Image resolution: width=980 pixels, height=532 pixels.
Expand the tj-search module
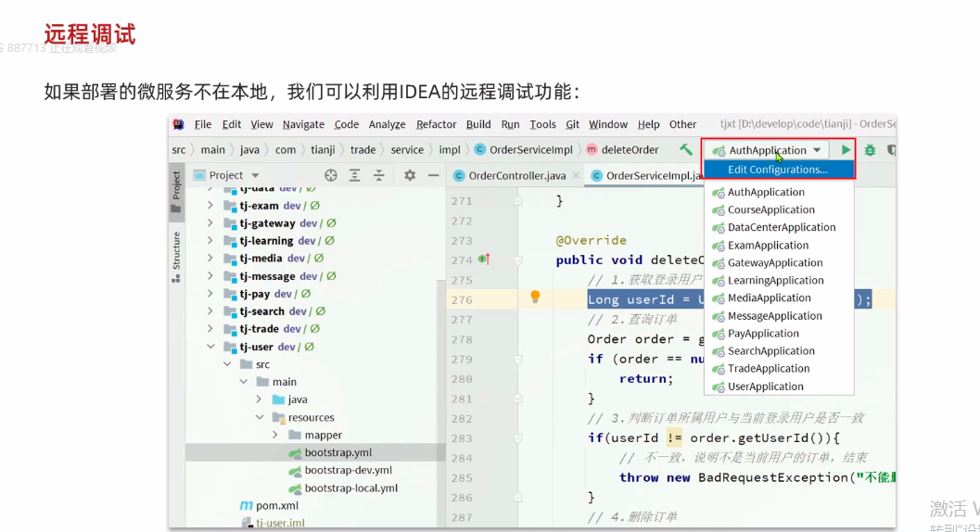(x=210, y=310)
